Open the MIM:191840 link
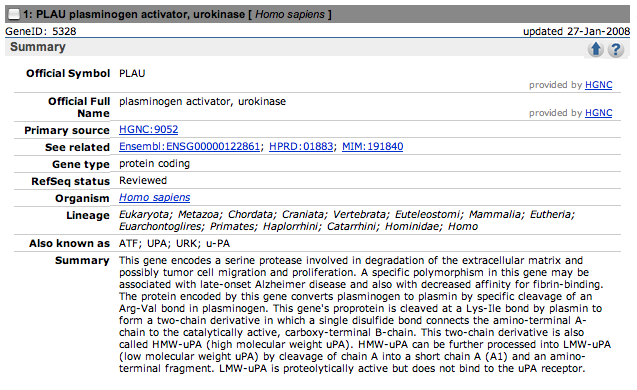The image size is (637, 390). pyautogui.click(x=373, y=147)
